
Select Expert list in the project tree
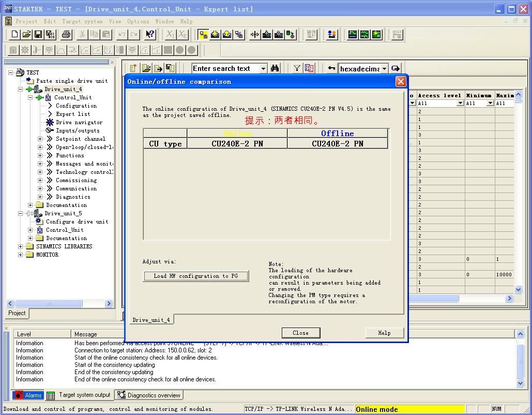pyautogui.click(x=73, y=114)
